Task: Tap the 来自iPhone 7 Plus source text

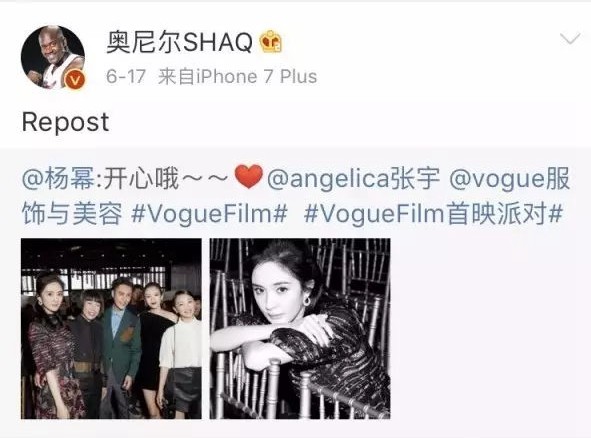Action: pyautogui.click(x=237, y=77)
